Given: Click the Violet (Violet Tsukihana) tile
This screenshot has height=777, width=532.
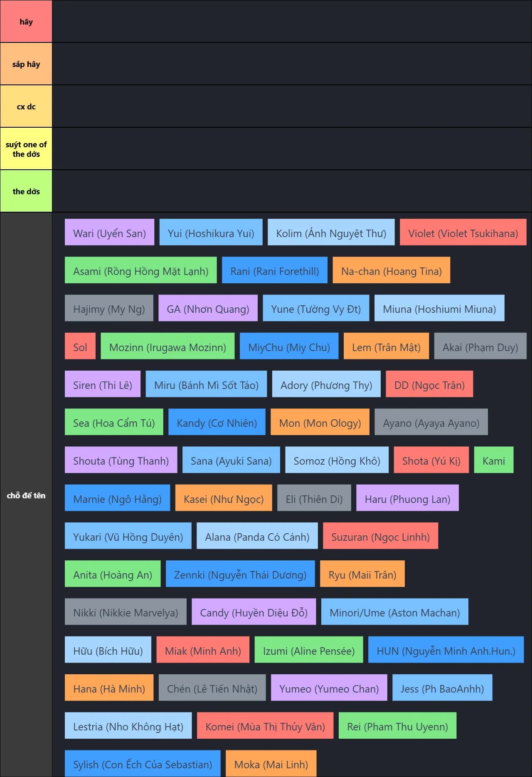Looking at the screenshot, I should click(463, 233).
